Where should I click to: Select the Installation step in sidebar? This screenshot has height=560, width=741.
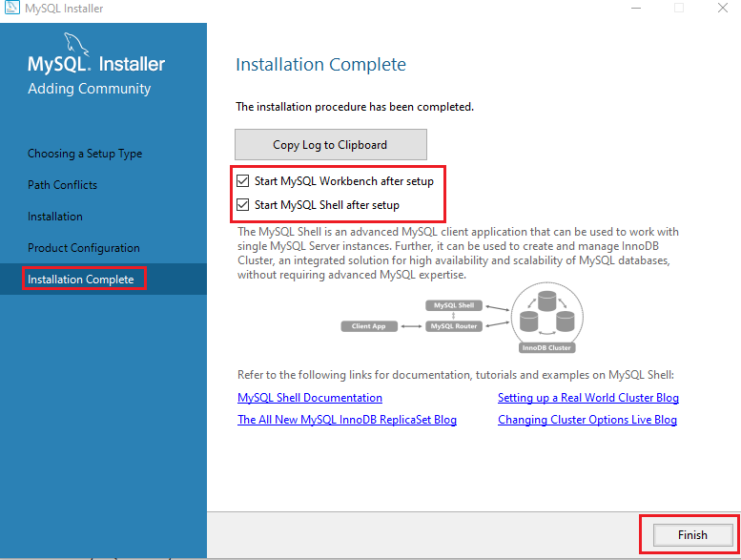click(54, 217)
